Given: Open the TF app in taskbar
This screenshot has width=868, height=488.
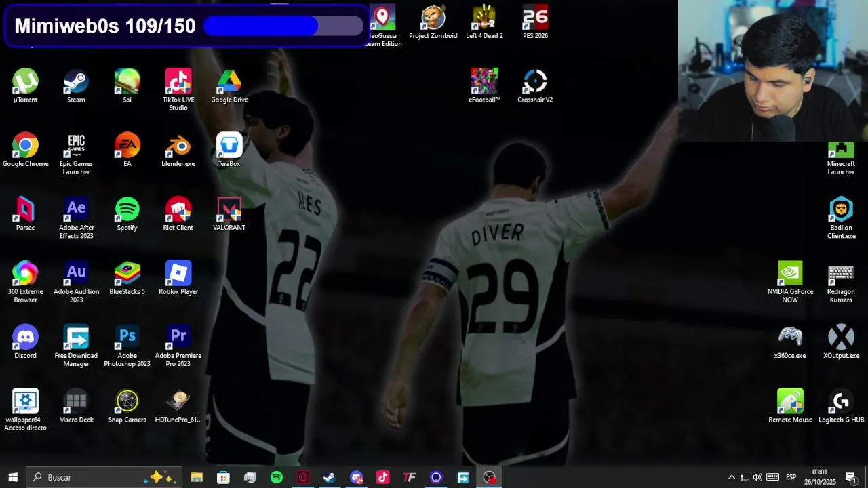Looking at the screenshot, I should coord(410,477).
